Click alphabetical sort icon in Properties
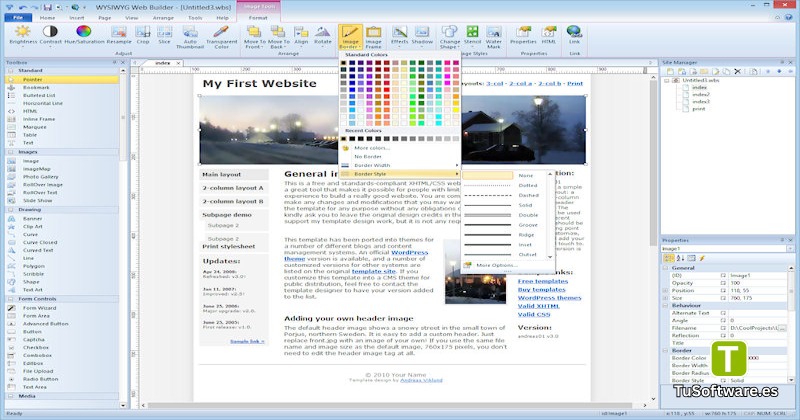The image size is (800, 420). [x=680, y=258]
